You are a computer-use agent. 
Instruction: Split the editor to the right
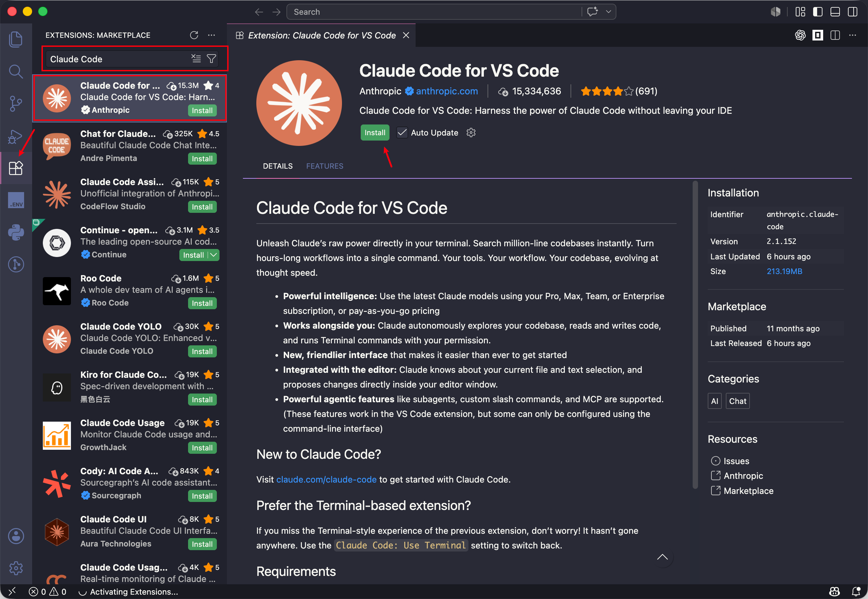point(835,35)
